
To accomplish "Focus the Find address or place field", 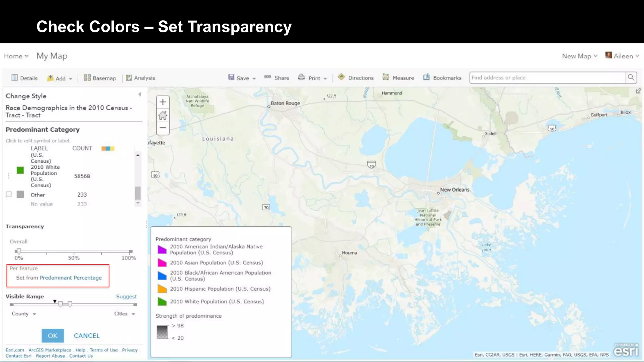I will [x=547, y=78].
